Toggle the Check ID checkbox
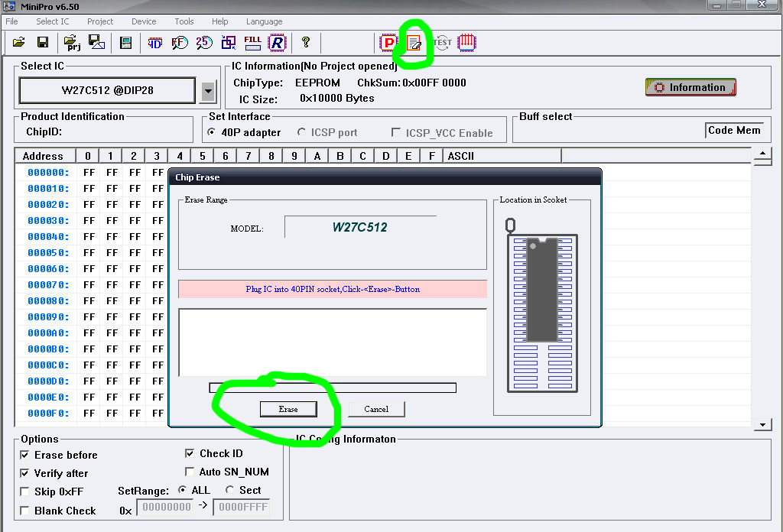Screen dimensions: 783x532 190,453
